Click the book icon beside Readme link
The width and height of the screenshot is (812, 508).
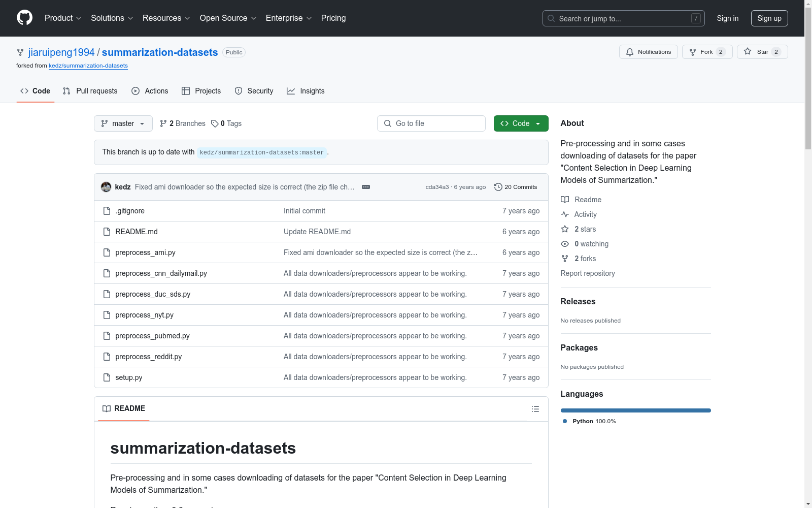click(x=565, y=200)
